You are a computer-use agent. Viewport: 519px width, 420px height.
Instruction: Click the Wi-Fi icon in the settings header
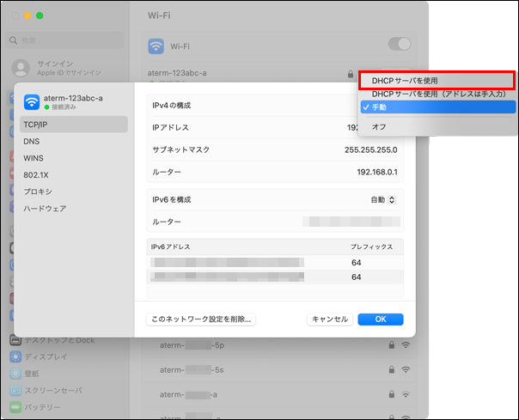[x=156, y=46]
